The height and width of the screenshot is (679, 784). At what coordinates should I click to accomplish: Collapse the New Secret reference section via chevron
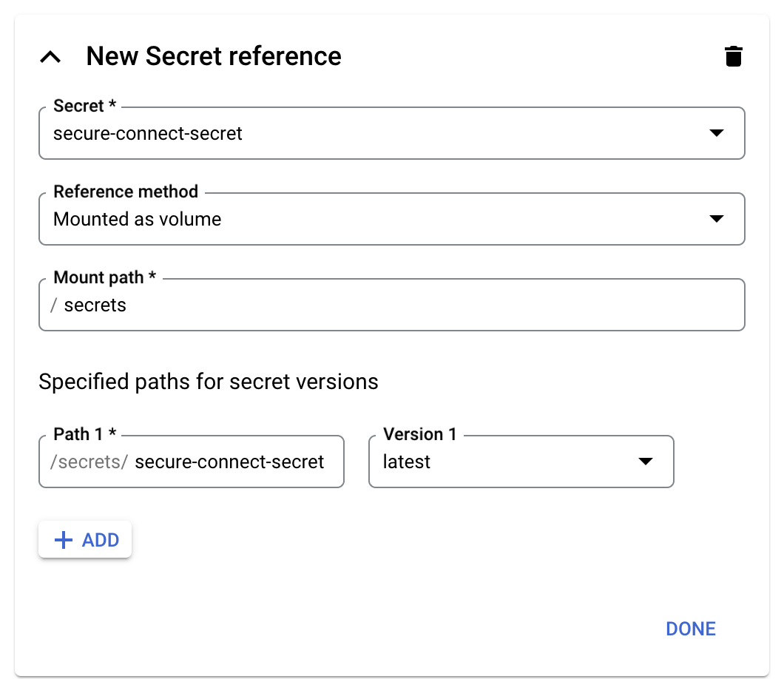pyautogui.click(x=50, y=55)
